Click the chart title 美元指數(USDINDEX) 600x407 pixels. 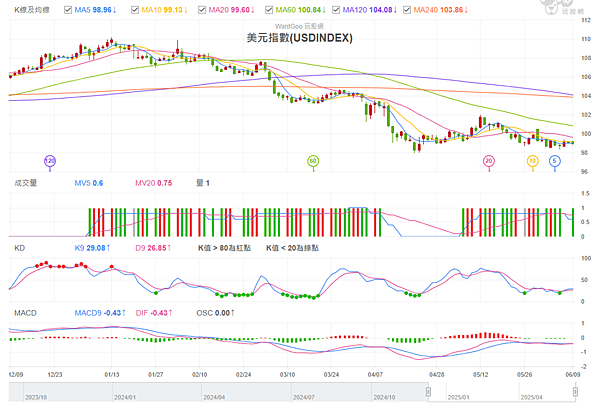coord(300,38)
